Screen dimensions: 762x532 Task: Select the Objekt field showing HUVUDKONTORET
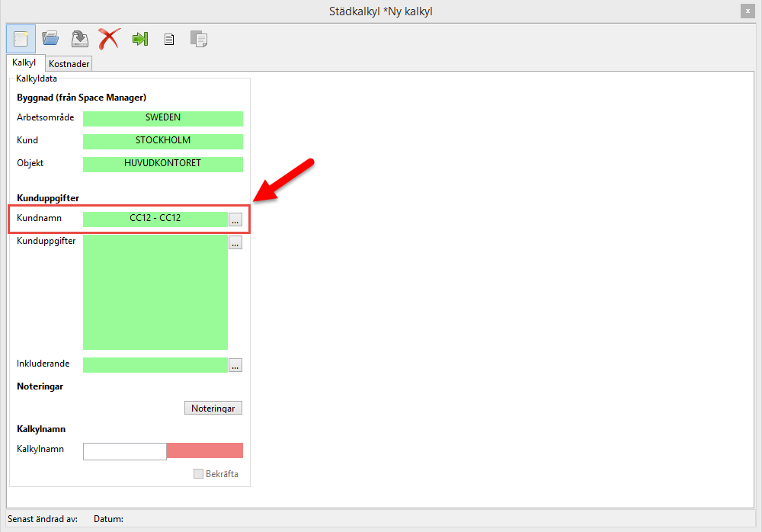tap(162, 164)
